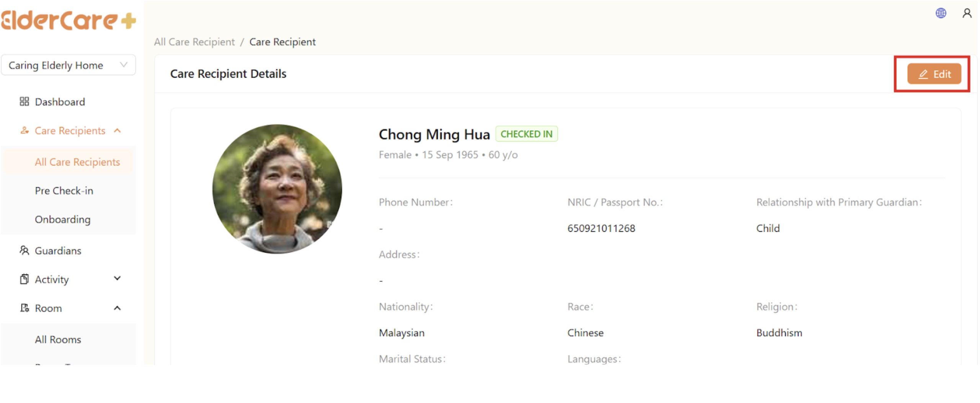Click Chong Ming Hua's profile photo
The height and width of the screenshot is (403, 980).
coord(277,189)
